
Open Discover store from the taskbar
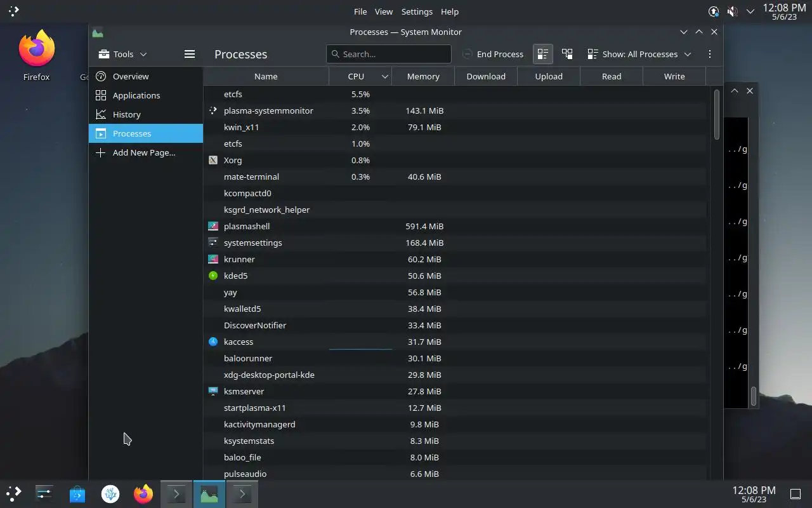tap(77, 493)
